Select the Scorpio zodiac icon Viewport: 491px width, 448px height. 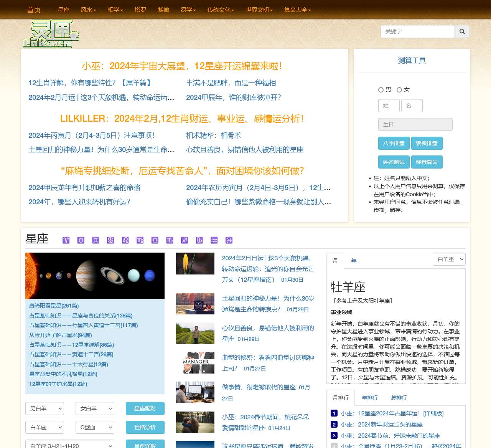click(x=170, y=240)
